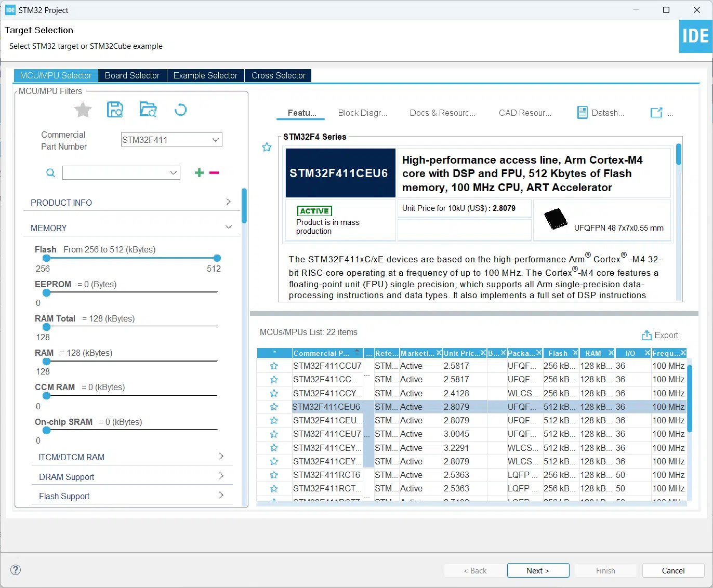The height and width of the screenshot is (588, 713).
Task: Open the CAD Resources tab
Action: point(525,113)
